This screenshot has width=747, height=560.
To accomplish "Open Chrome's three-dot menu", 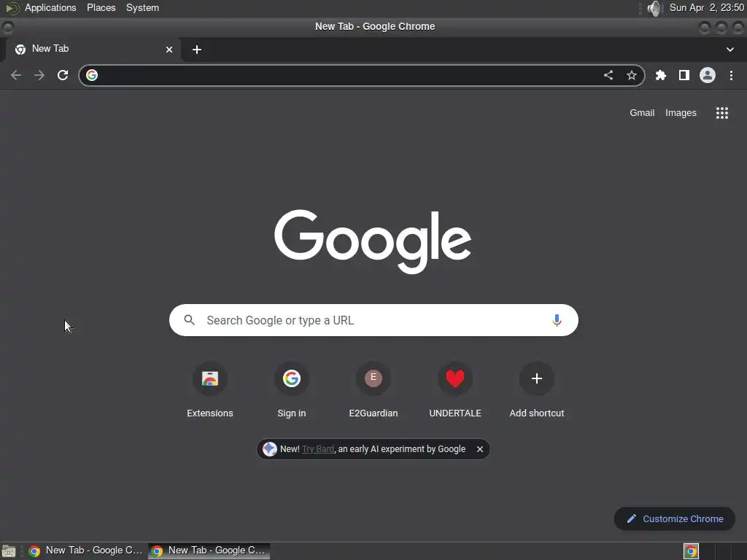I will (731, 75).
